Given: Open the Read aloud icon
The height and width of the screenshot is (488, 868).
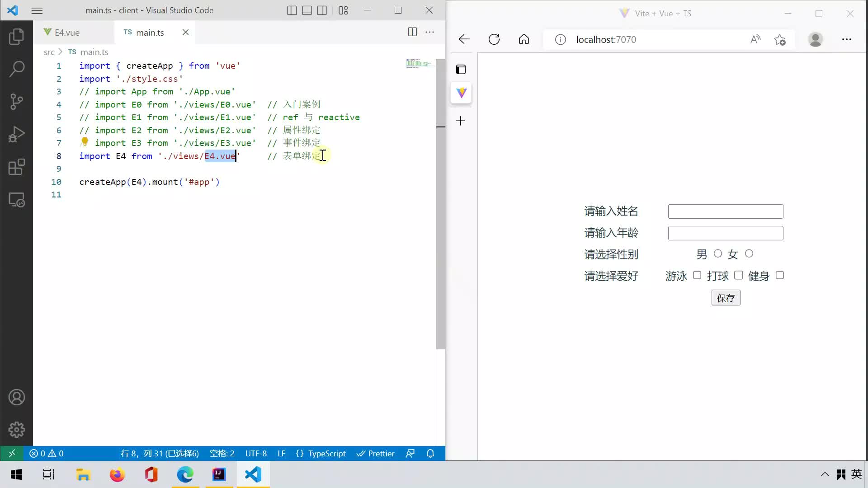Looking at the screenshot, I should click(x=755, y=40).
